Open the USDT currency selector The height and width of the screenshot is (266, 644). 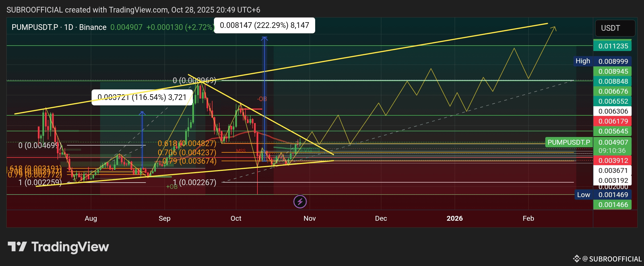click(615, 28)
